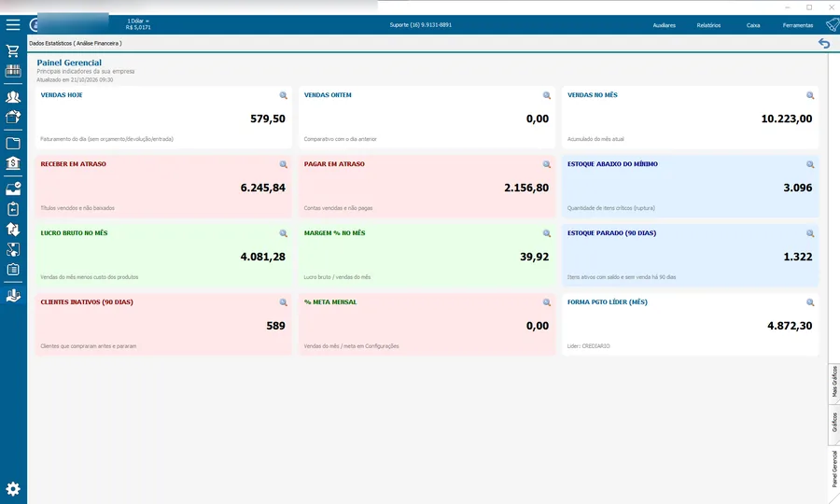The width and height of the screenshot is (840, 504).
Task: Open the magnifier on the Clientes Inativos card
Action: [283, 302]
